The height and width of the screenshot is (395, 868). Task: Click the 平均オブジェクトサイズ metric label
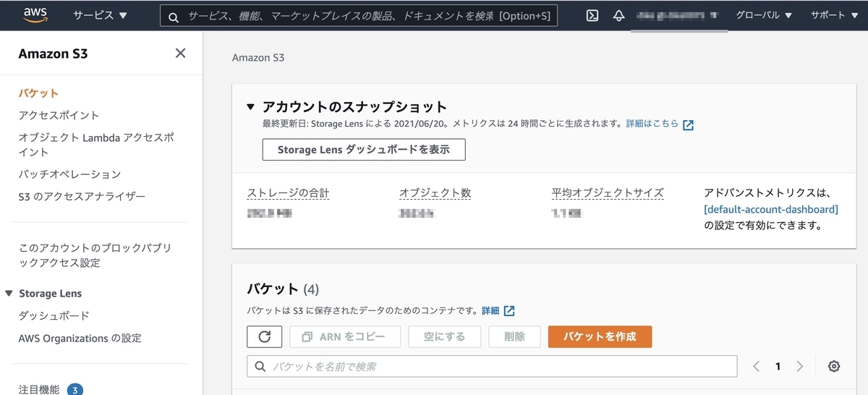pyautogui.click(x=608, y=193)
